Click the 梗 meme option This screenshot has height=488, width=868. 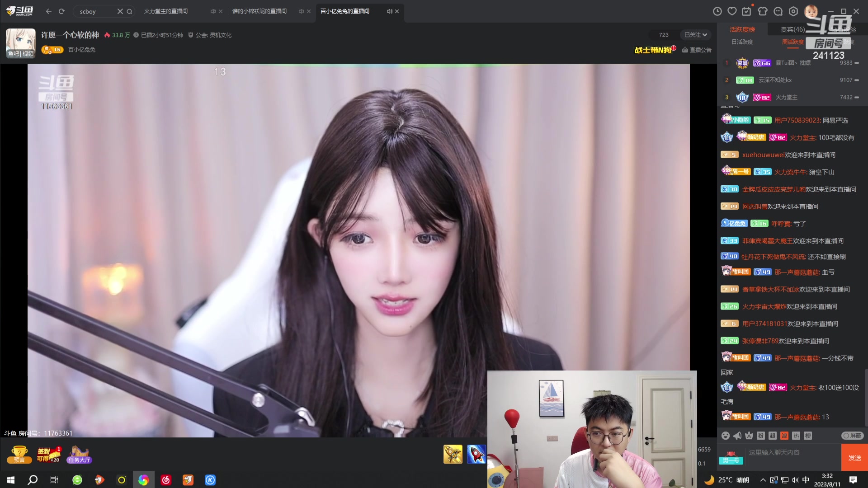coord(808,436)
